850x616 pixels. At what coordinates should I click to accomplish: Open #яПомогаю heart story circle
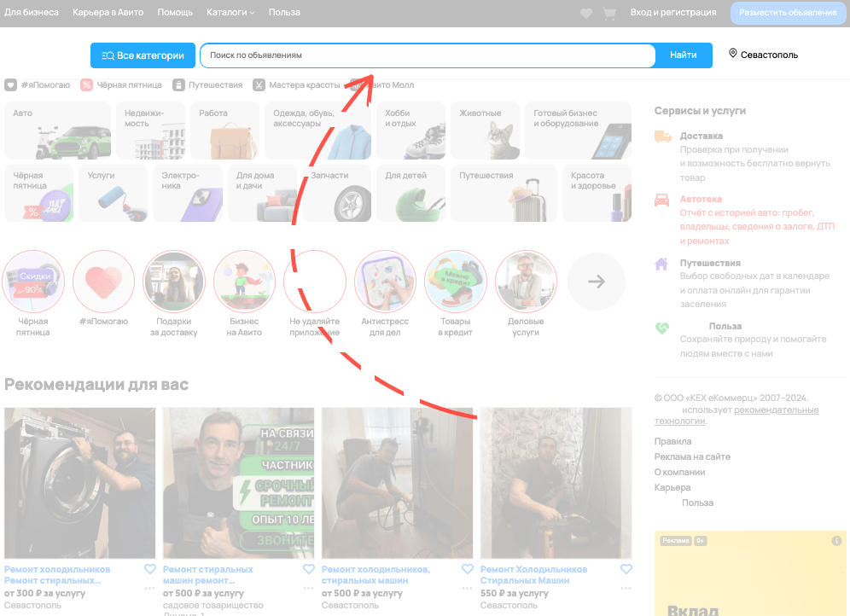click(103, 282)
